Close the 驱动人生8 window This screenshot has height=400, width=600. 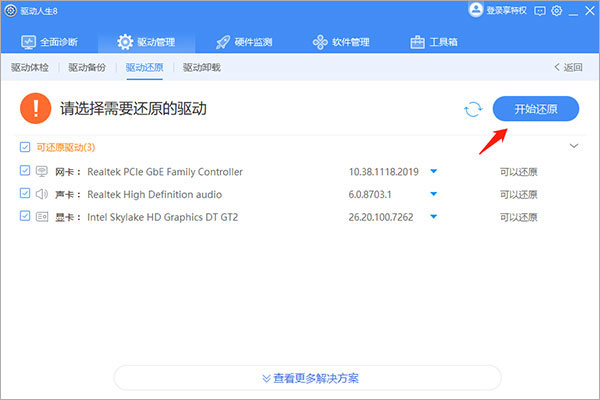pyautogui.click(x=590, y=11)
